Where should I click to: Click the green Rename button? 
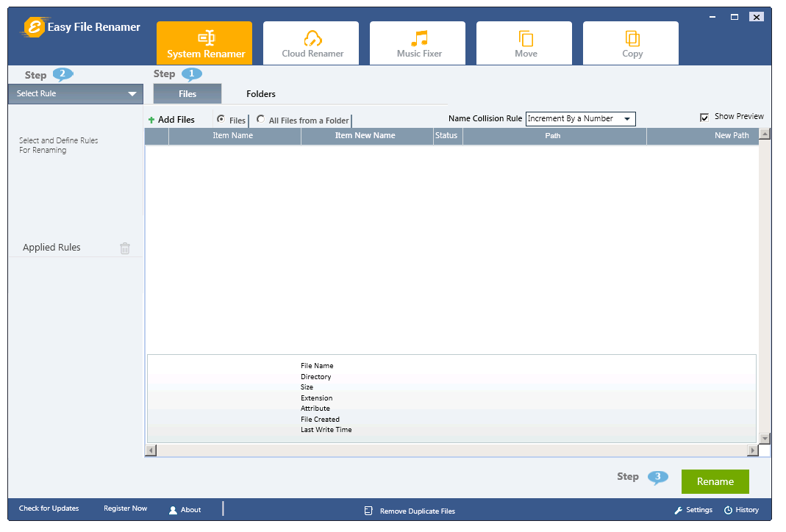(x=715, y=481)
